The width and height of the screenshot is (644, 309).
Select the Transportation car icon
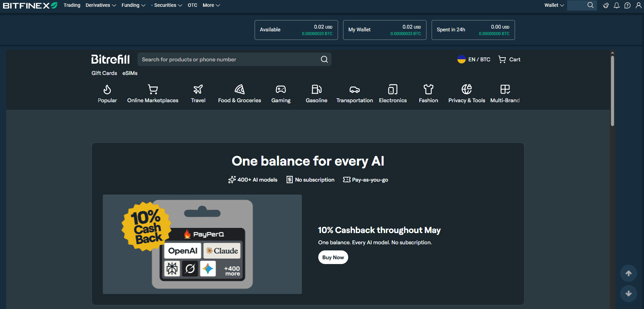[355, 90]
